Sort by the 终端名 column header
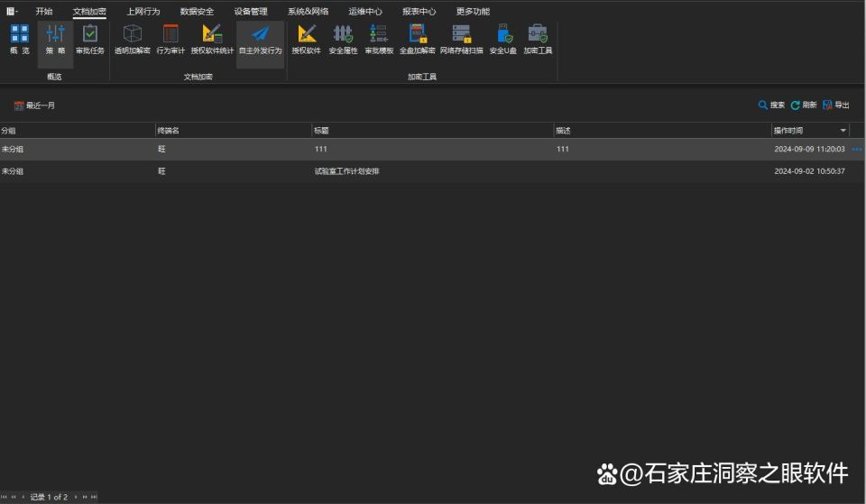 [x=233, y=130]
